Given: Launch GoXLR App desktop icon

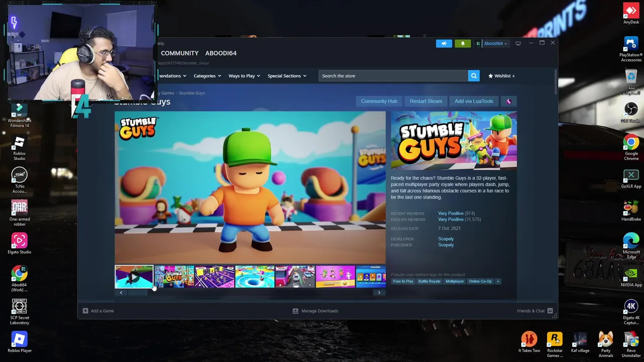Looking at the screenshot, I should click(x=631, y=178).
